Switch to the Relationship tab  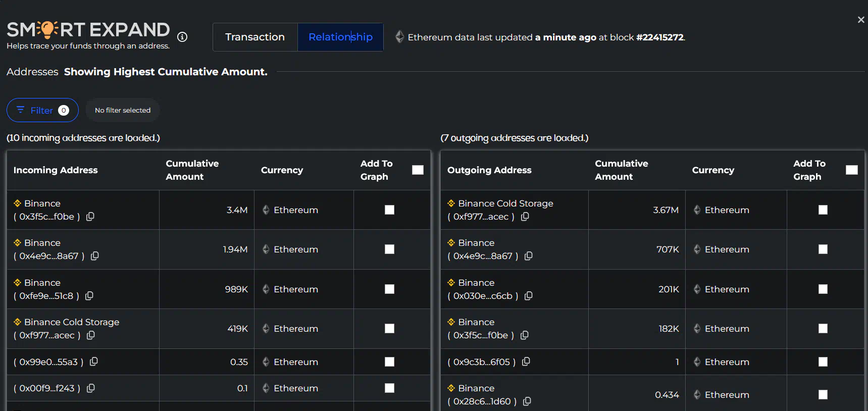(x=340, y=37)
